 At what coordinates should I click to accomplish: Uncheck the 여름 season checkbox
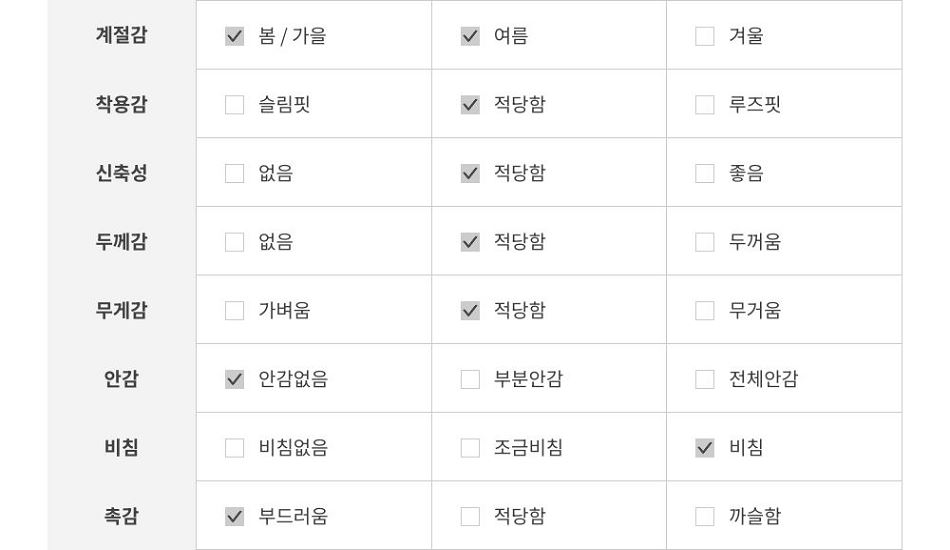click(470, 36)
